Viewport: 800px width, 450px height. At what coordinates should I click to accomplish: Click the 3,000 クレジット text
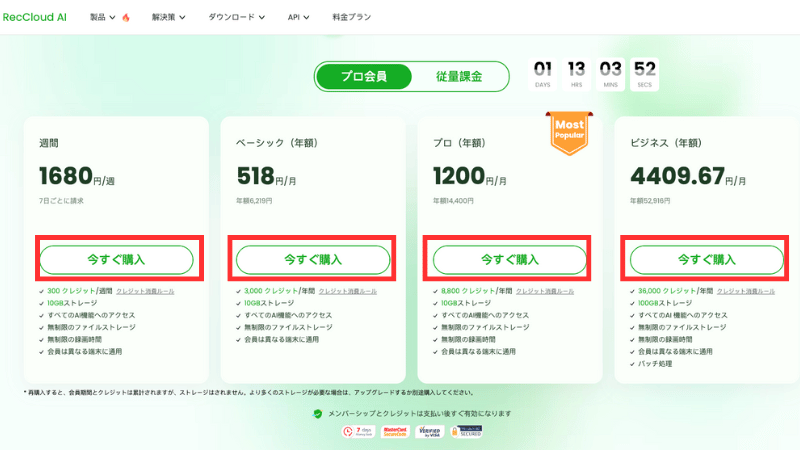271,291
